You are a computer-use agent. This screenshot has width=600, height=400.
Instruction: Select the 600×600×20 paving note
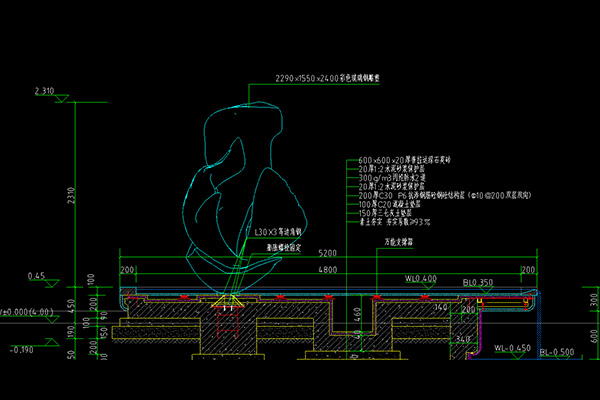[x=404, y=160]
